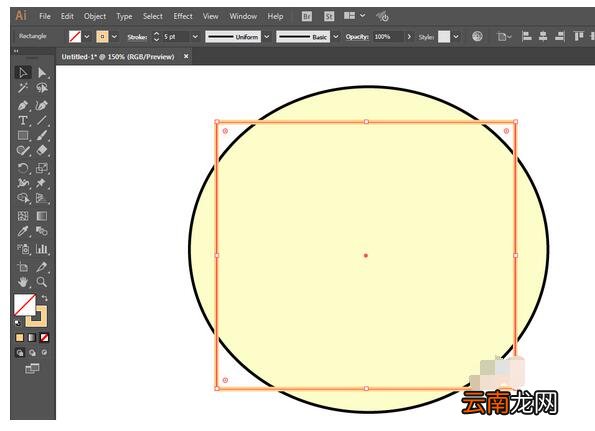Select the Lasso tool
The image size is (595, 431).
click(x=42, y=88)
